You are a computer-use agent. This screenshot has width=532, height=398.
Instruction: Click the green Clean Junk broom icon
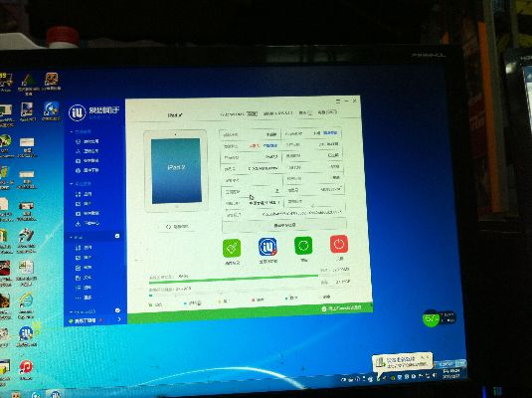tap(232, 248)
